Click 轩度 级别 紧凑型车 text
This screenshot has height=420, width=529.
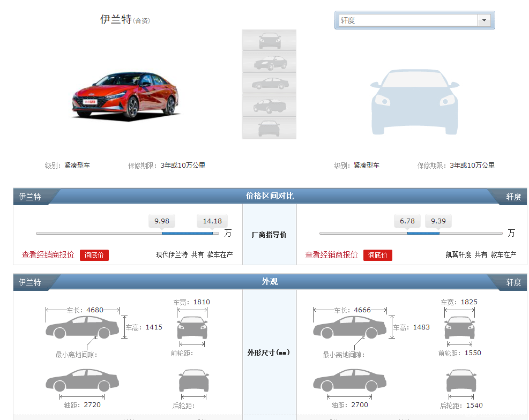pyautogui.click(x=357, y=166)
